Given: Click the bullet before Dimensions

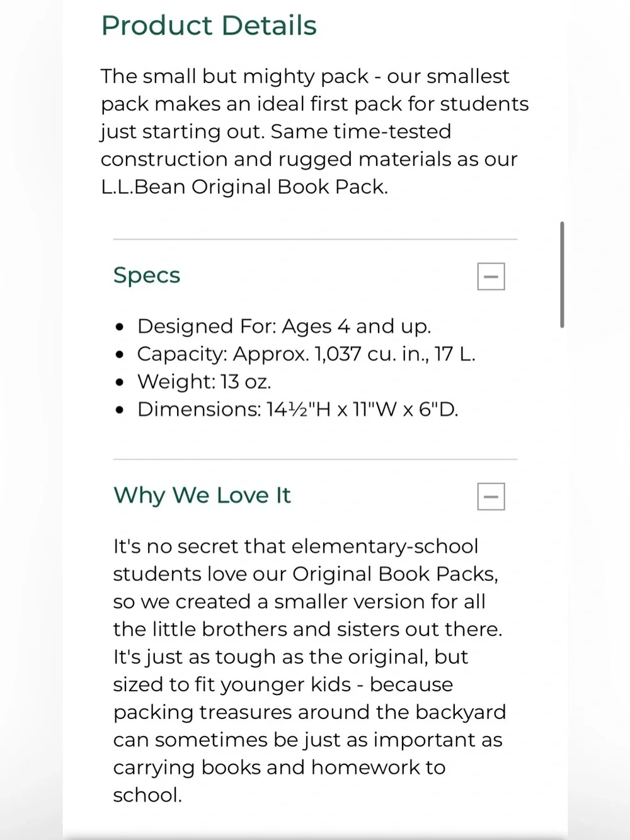Looking at the screenshot, I should pyautogui.click(x=120, y=410).
